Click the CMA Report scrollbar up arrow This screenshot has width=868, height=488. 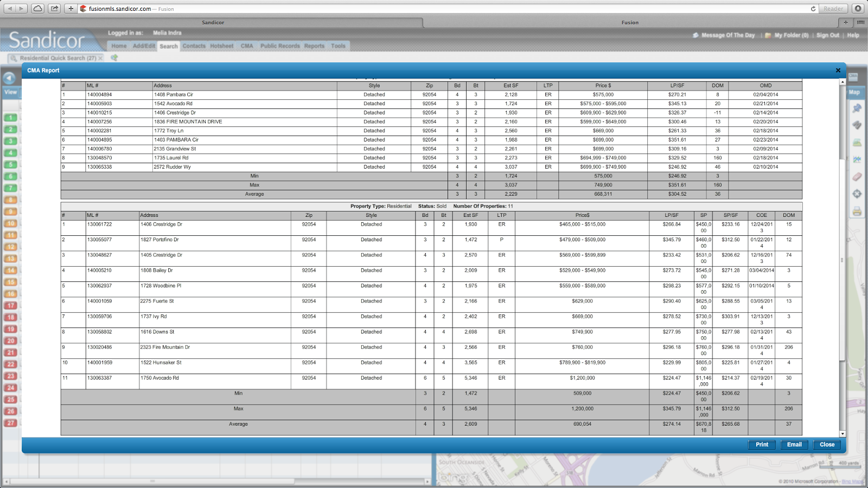(843, 82)
